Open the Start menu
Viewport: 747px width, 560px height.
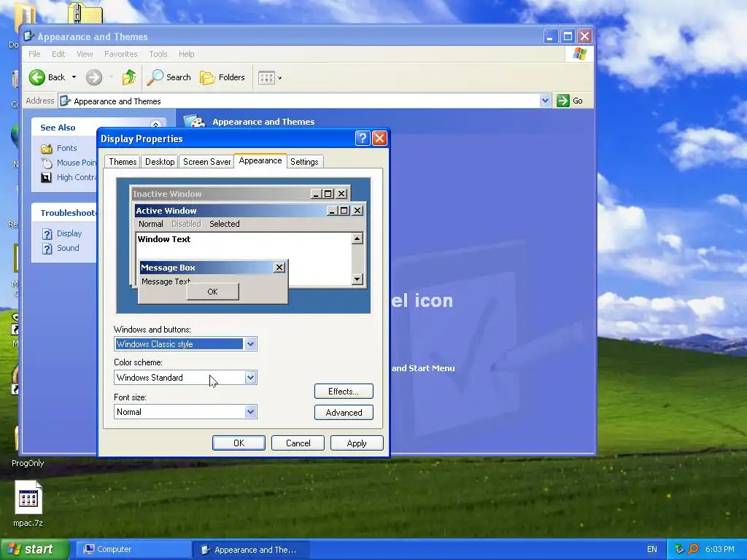34,550
